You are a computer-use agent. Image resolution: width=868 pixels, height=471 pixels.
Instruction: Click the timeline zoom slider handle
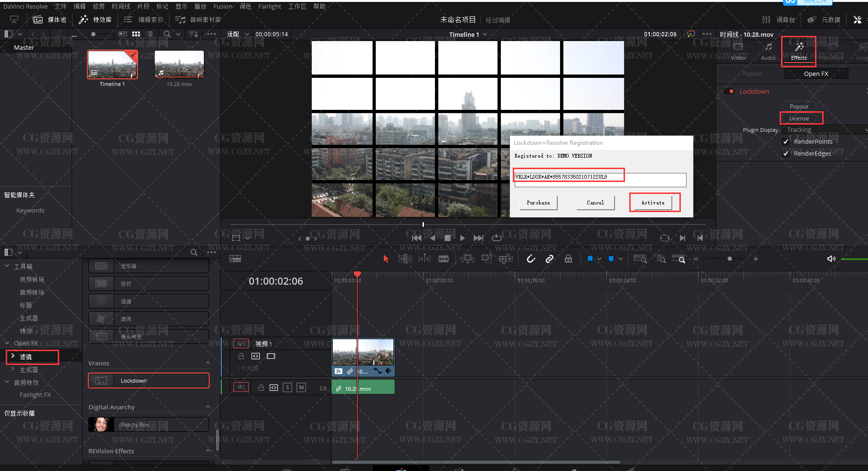coord(730,259)
